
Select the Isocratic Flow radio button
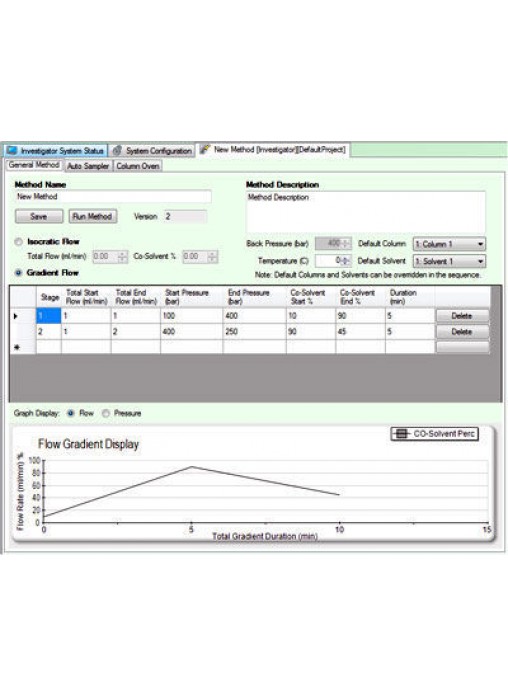[x=19, y=242]
